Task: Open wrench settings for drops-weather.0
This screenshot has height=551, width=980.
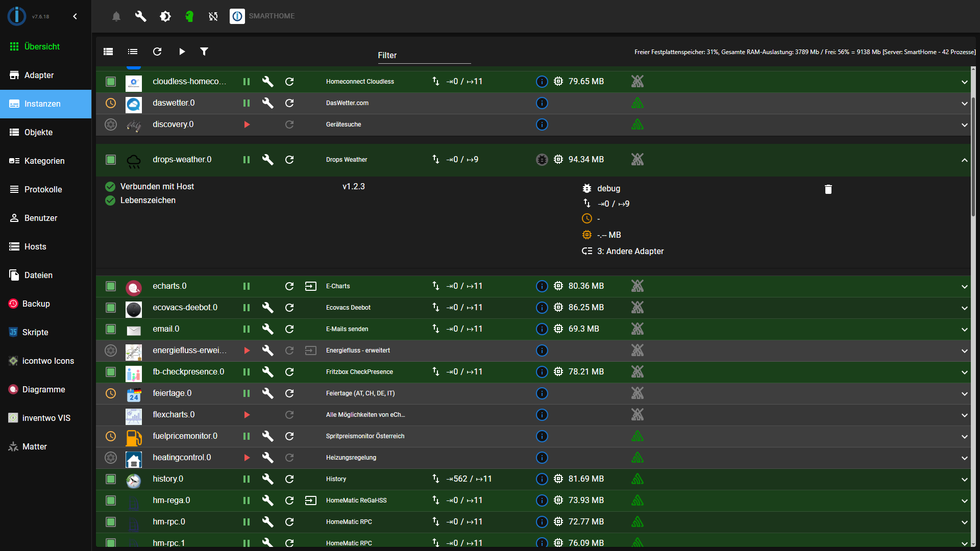Action: pos(267,160)
